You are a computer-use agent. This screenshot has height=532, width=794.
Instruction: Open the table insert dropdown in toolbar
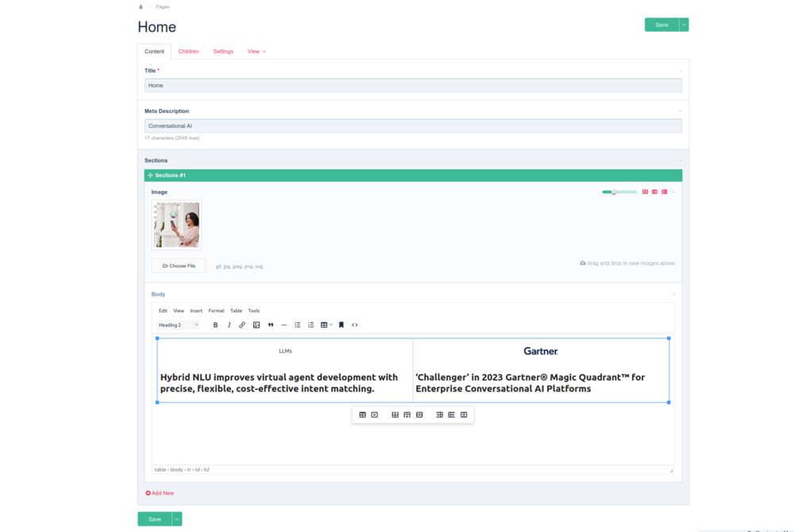326,325
